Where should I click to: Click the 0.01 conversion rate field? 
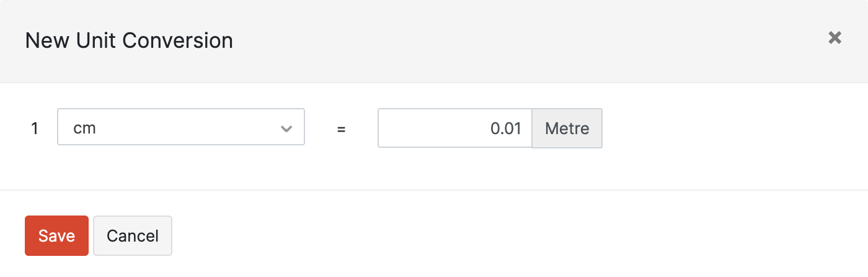click(x=454, y=129)
